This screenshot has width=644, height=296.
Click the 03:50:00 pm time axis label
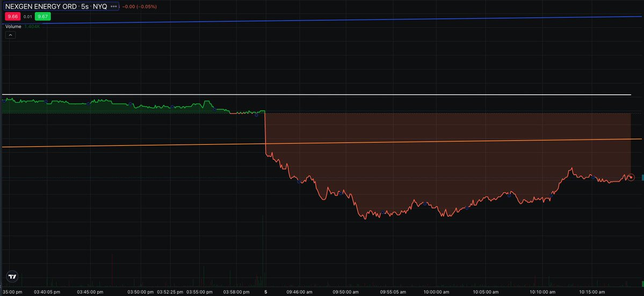[x=141, y=292]
